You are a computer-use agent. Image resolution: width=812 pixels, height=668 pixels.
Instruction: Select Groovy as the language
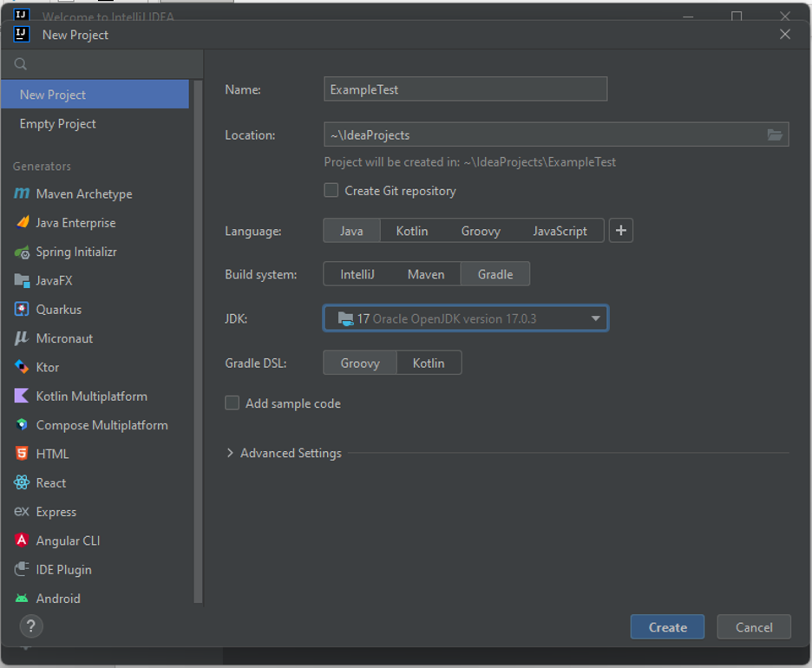click(481, 231)
